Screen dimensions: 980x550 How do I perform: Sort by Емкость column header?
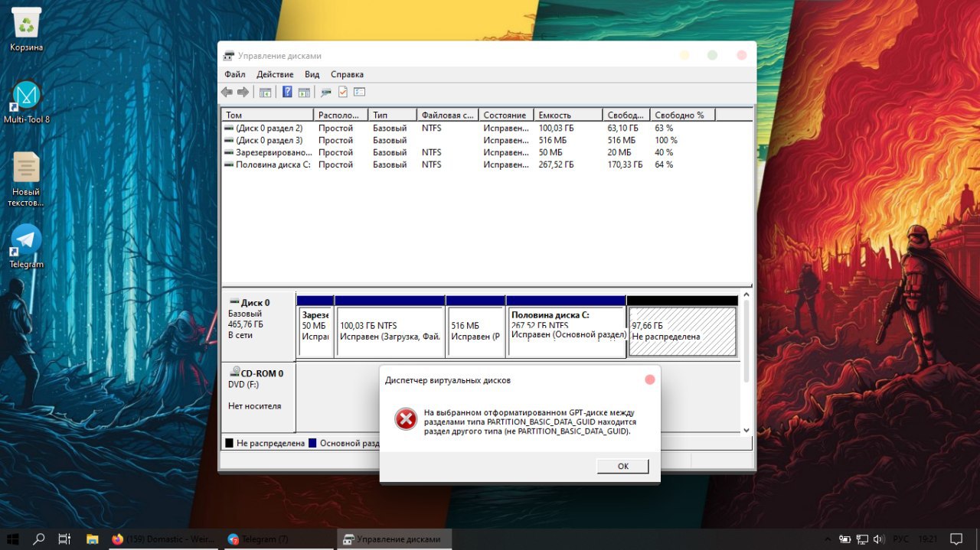[568, 115]
